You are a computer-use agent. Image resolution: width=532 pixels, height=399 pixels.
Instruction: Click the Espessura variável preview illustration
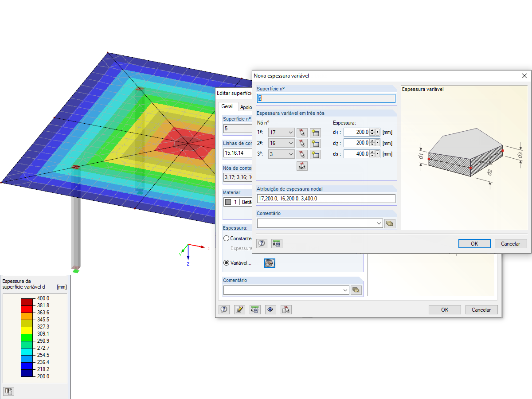(465, 157)
